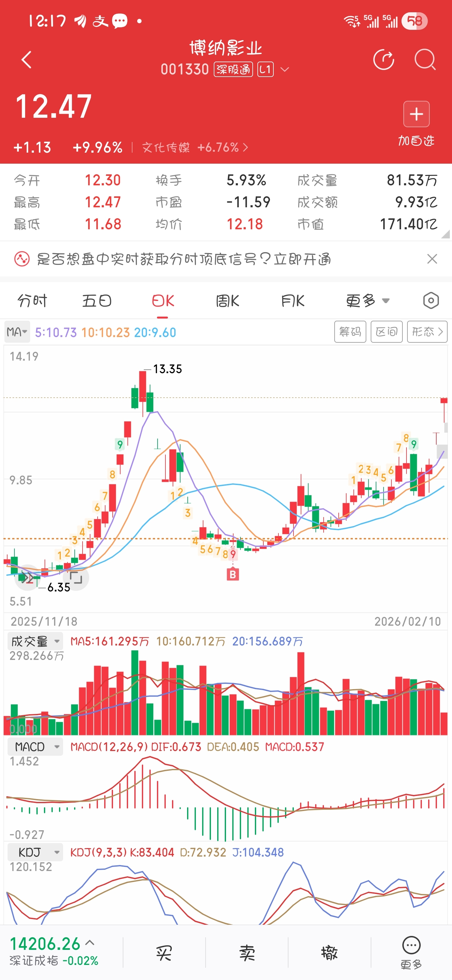Open the MA indicator dropdown
This screenshot has width=452, height=980.
click(x=17, y=332)
